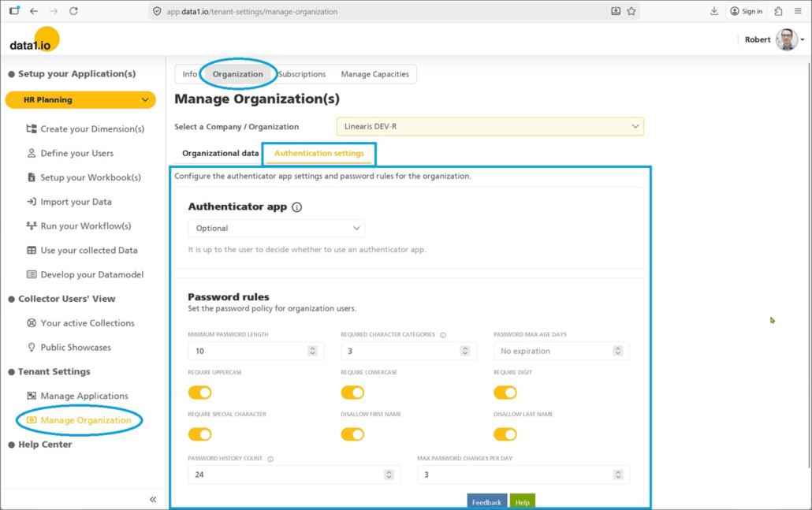Collapse the sidebar with double chevron icon
The height and width of the screenshot is (510, 812).
153,500
